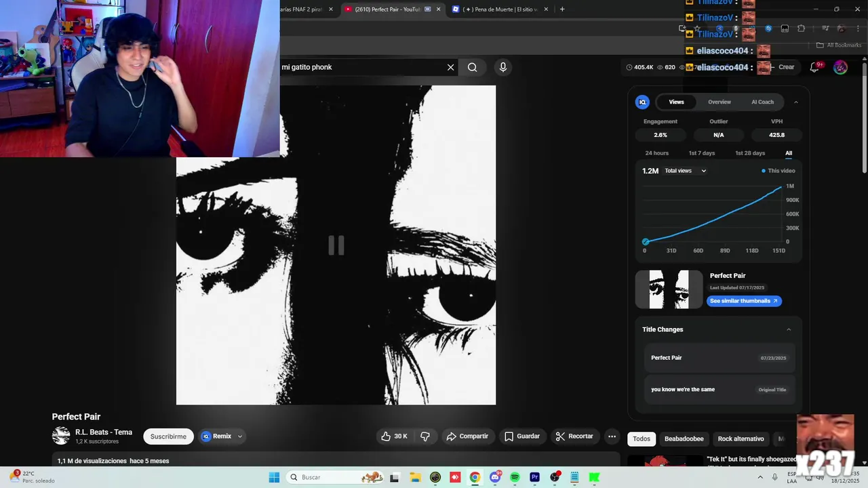Close the FNAF 2 tab
Viewport: 868px width, 488px height.
point(331,9)
